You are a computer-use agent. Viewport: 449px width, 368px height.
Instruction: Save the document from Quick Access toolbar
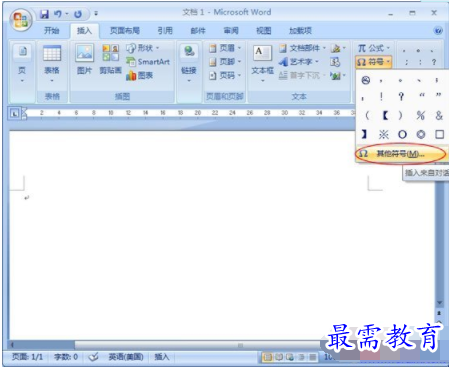[44, 14]
